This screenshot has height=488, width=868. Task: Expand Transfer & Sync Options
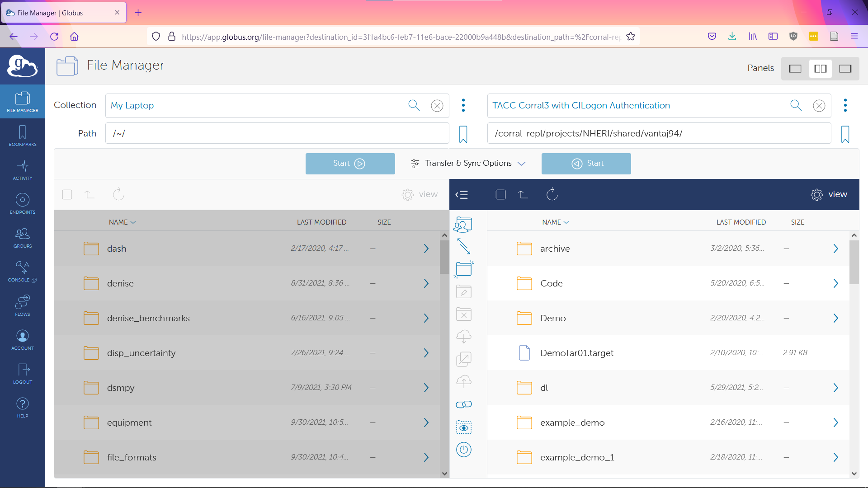point(468,164)
